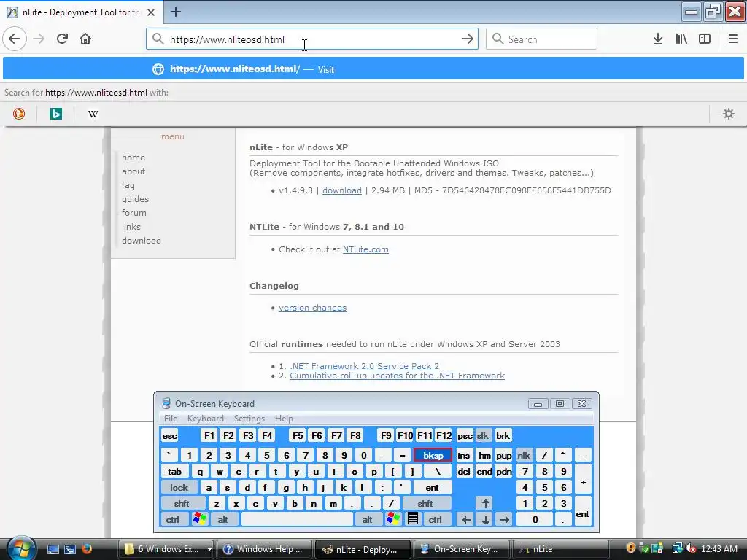747x560 pixels.
Task: Click the network tray icon
Action: (x=676, y=548)
